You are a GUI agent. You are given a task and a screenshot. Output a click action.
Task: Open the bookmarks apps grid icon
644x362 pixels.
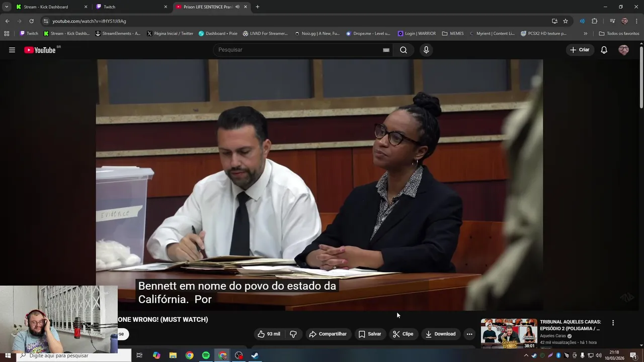(7, 34)
